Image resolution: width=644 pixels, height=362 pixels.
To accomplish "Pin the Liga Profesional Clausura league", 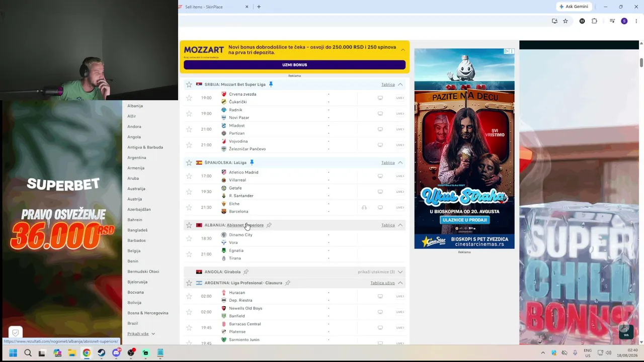I will 288,283.
